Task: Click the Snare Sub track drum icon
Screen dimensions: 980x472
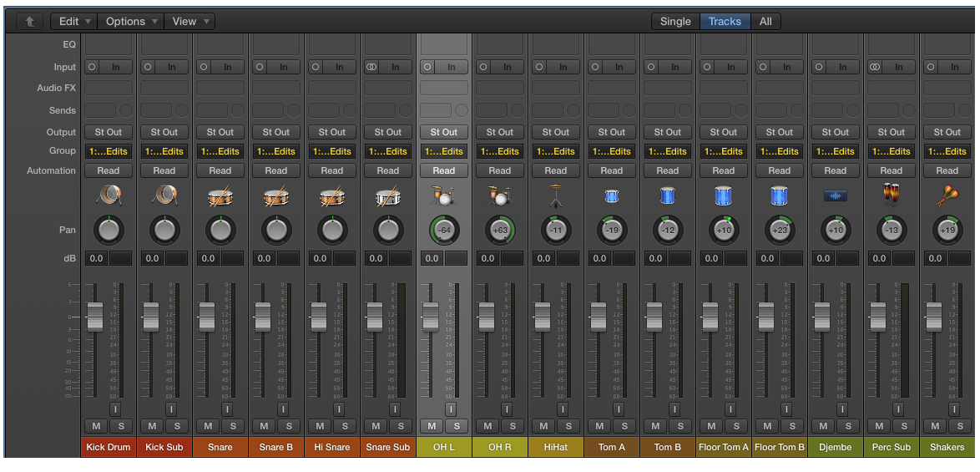Action: click(387, 196)
